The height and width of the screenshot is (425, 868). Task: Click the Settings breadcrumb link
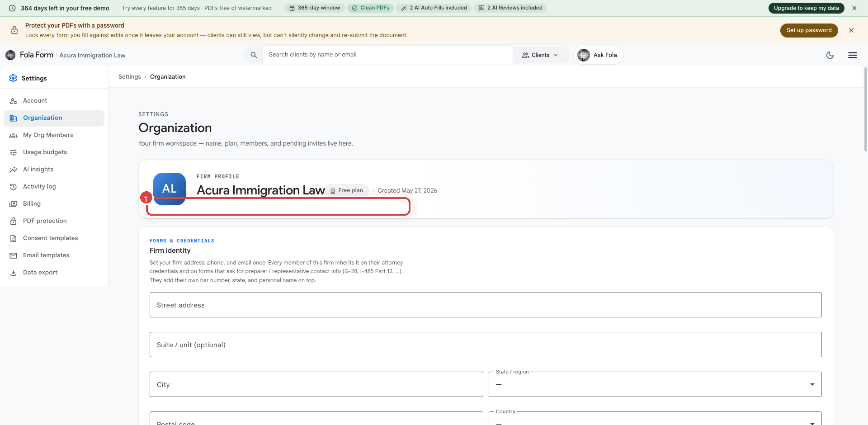click(x=130, y=77)
